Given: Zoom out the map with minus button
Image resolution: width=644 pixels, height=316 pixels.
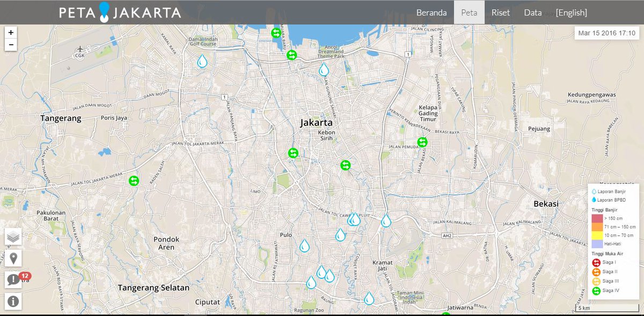Looking at the screenshot, I should point(11,45).
